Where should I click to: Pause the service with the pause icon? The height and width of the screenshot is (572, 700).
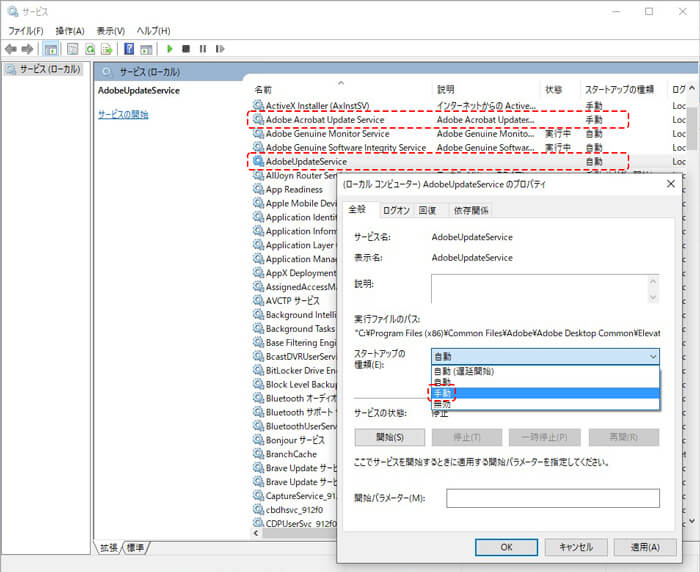tap(203, 49)
